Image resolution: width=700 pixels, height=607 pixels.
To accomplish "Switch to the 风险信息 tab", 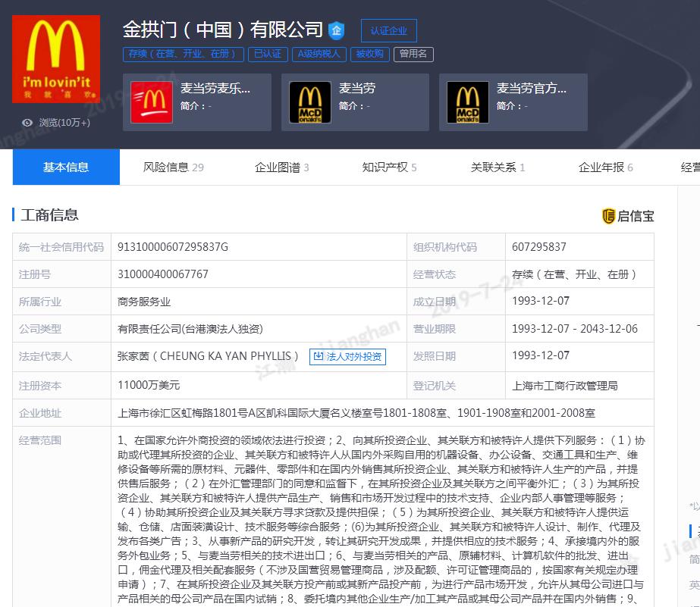I will coord(173,167).
